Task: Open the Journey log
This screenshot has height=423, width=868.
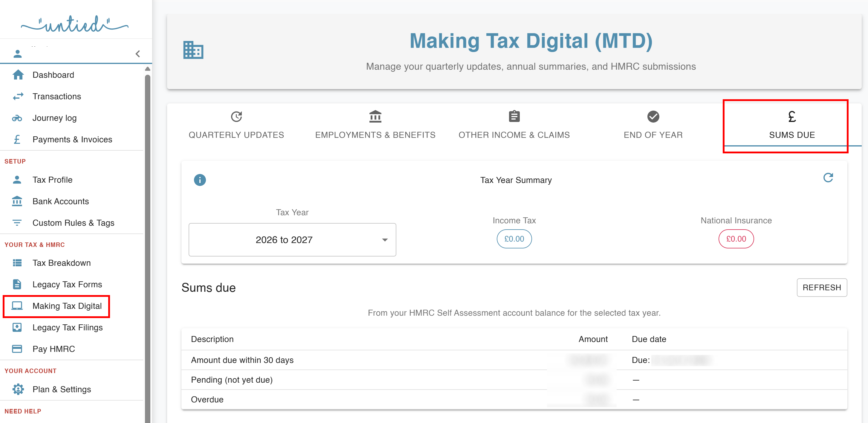Action: pyautogui.click(x=55, y=118)
